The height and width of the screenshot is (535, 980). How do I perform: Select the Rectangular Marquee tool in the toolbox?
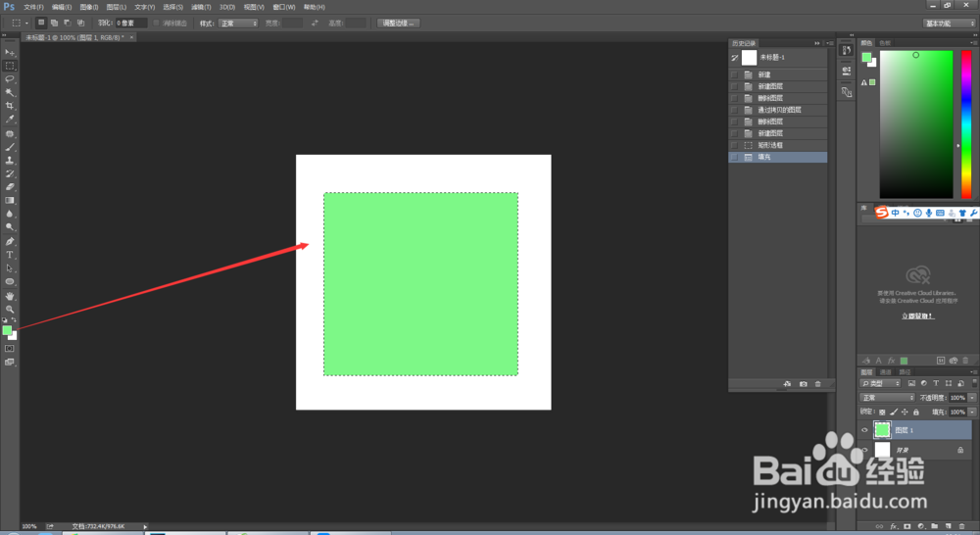click(x=10, y=66)
